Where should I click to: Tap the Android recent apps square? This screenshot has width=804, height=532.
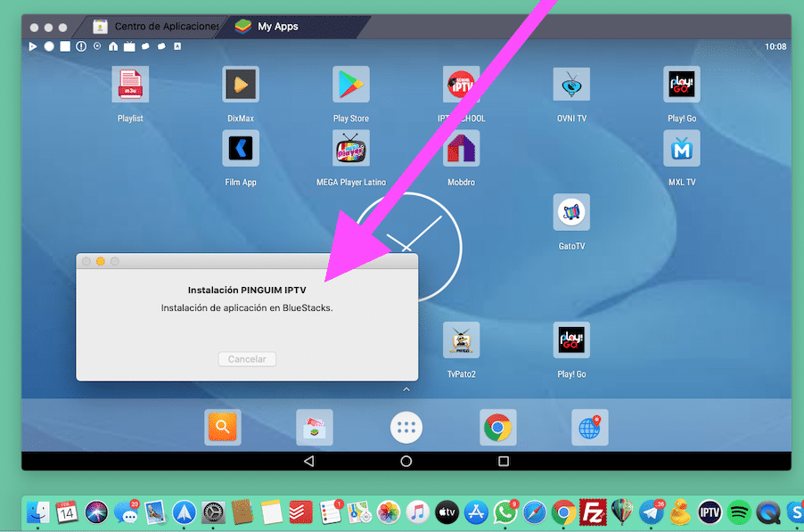click(x=504, y=462)
